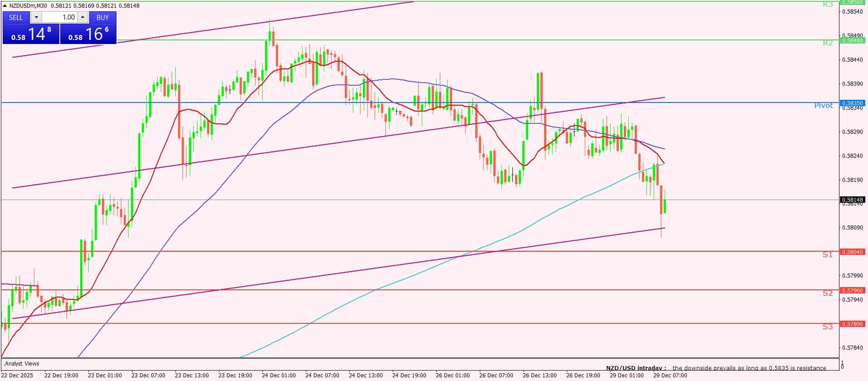The height and width of the screenshot is (381, 868).
Task: Increase trade volume with the up arrow
Action: pyautogui.click(x=82, y=17)
